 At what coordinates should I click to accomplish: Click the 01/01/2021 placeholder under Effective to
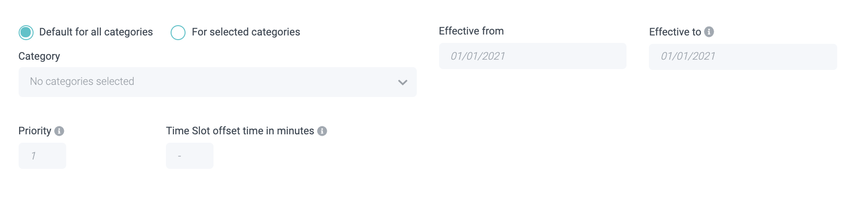[688, 56]
